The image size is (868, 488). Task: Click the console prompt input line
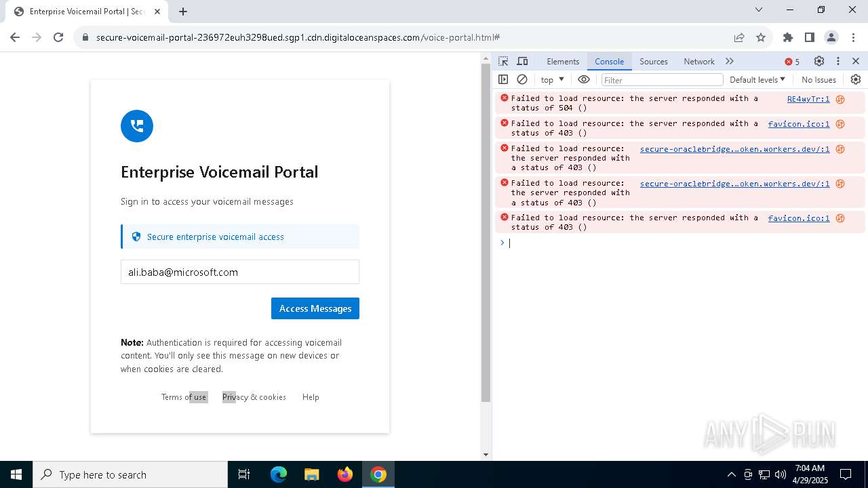pos(685,243)
